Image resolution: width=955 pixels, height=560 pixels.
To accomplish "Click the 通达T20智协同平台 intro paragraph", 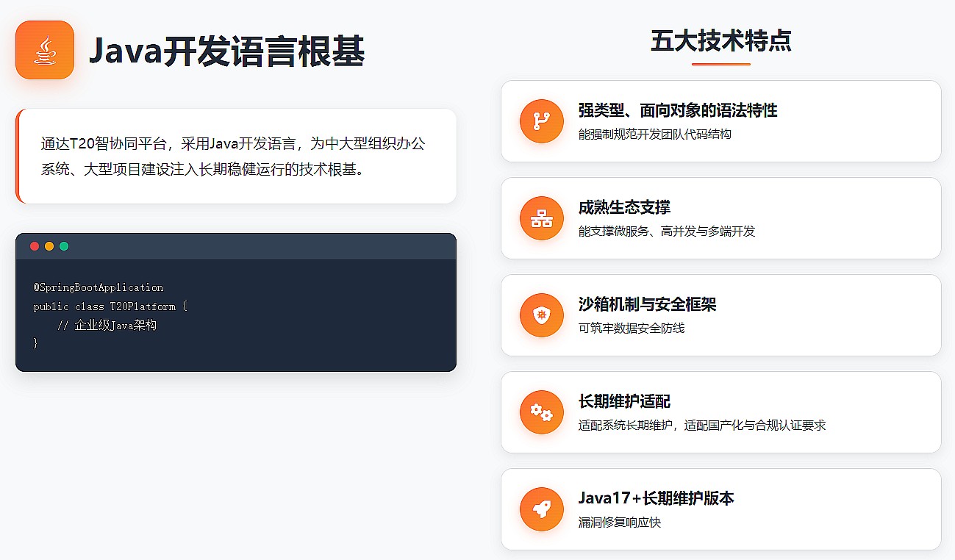I will pos(234,156).
